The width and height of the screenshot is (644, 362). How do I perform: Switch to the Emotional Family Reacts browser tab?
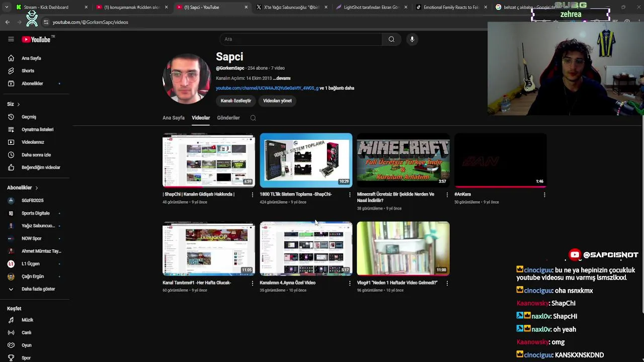pyautogui.click(x=451, y=7)
